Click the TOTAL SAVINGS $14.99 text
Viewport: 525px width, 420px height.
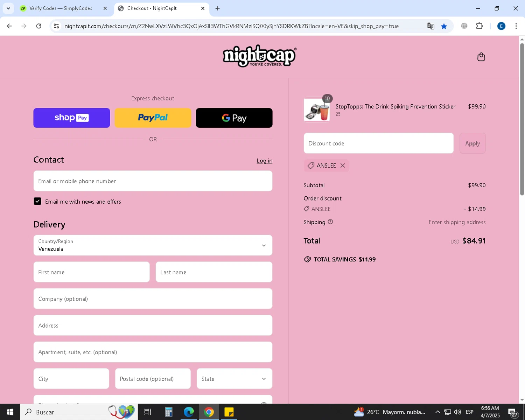pos(345,259)
